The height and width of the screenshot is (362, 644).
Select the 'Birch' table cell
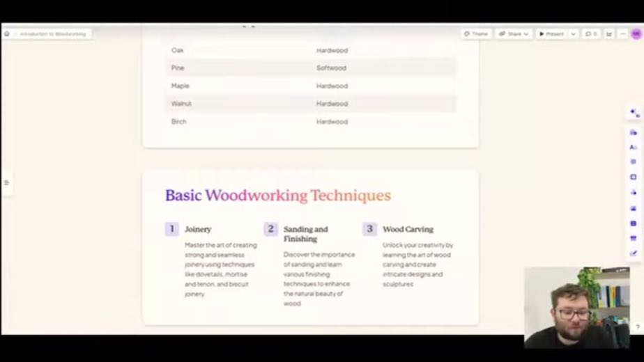pyautogui.click(x=178, y=122)
